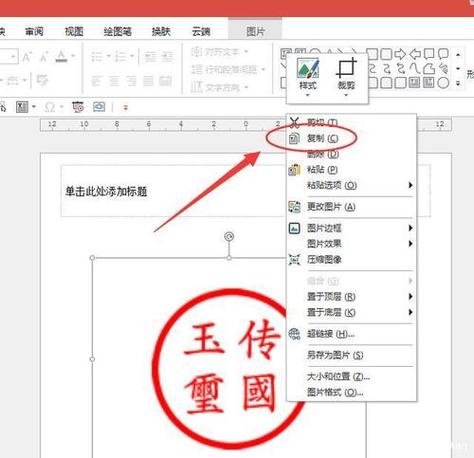
Task: Expand the numbering style dropdown arrow
Action: [132, 56]
